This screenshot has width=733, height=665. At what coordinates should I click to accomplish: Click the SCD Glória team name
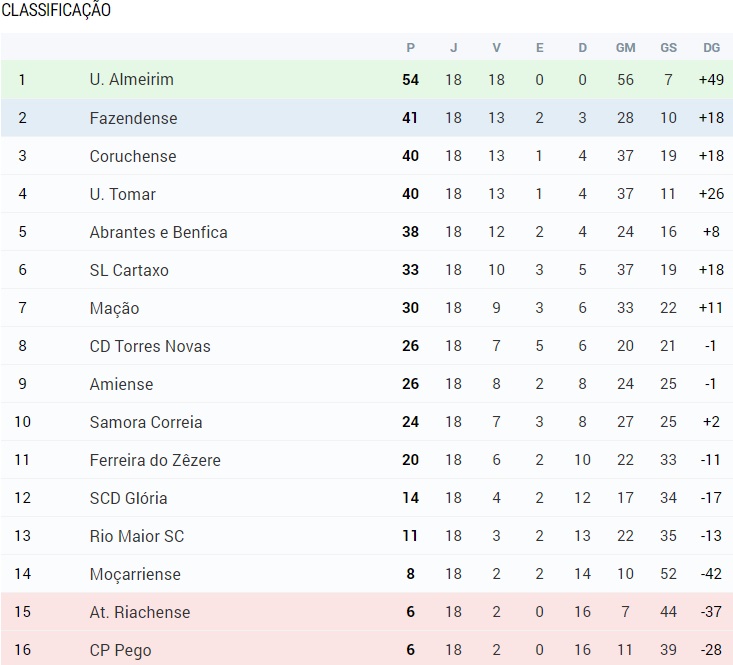[129, 498]
